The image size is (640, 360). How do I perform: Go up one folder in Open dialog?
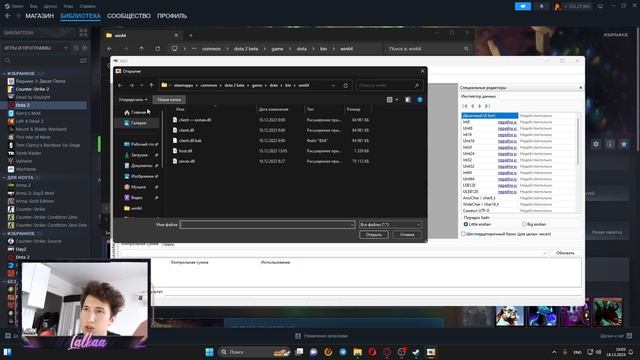pyautogui.click(x=151, y=85)
